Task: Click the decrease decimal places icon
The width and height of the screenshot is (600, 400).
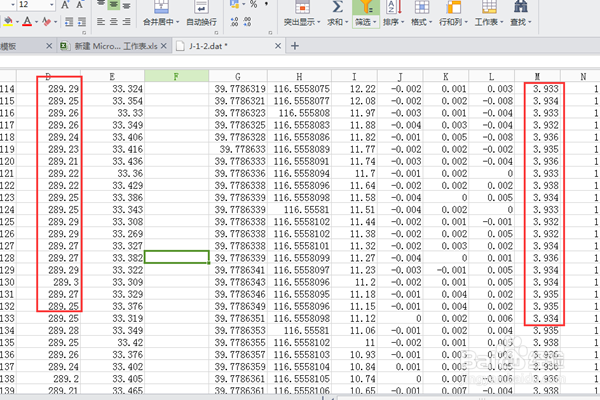Action: click(247, 22)
